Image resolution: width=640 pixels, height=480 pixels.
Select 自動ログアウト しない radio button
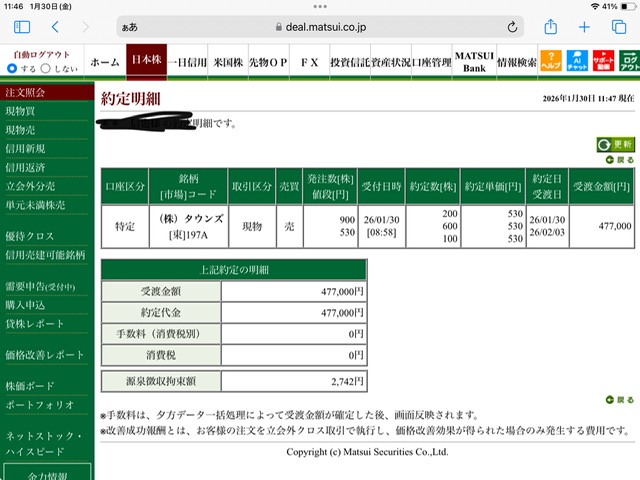(x=46, y=68)
